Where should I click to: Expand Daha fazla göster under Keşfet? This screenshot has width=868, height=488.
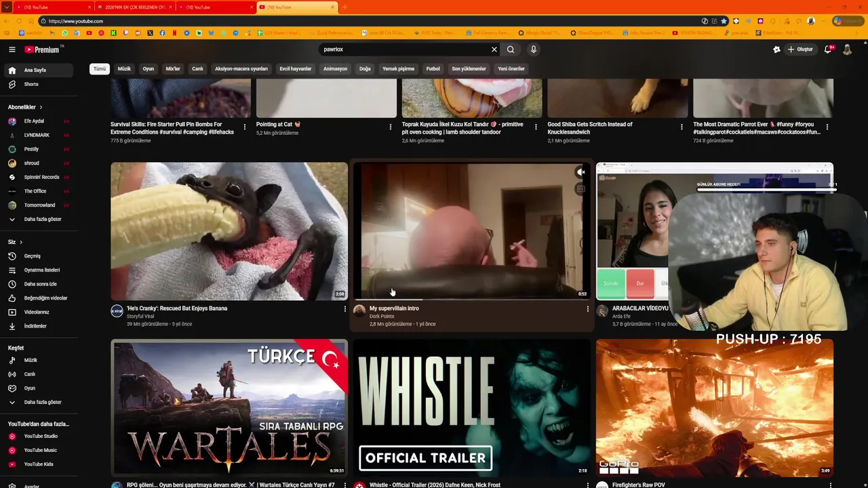39,402
